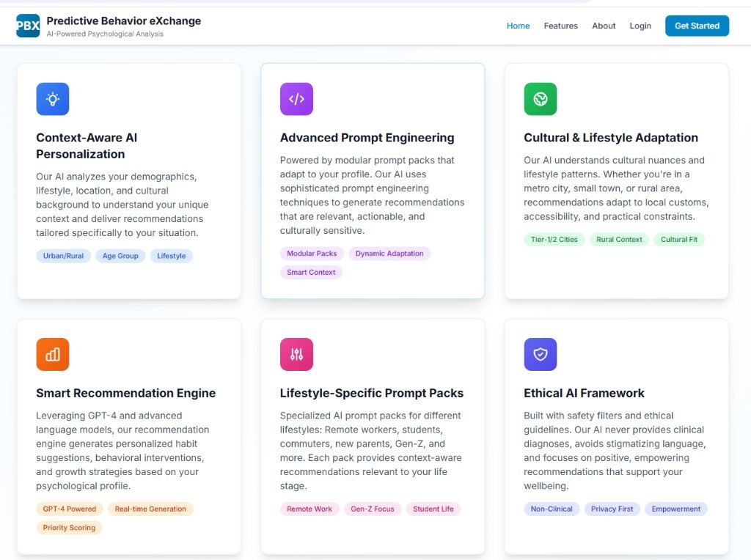Screen dimensions: 751x560
Task: Select the Tier-1/2 Cities tag
Action: coord(554,239)
